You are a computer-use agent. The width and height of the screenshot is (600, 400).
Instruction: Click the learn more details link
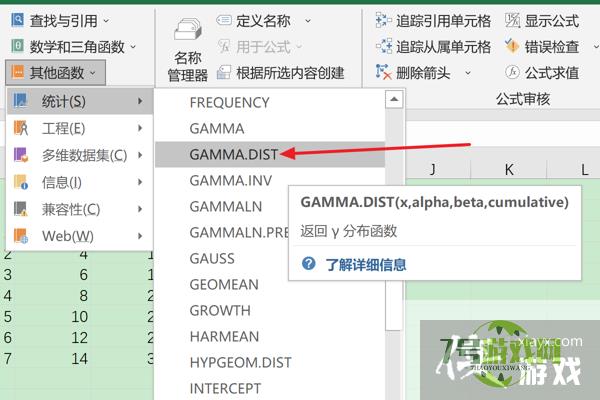[365, 264]
